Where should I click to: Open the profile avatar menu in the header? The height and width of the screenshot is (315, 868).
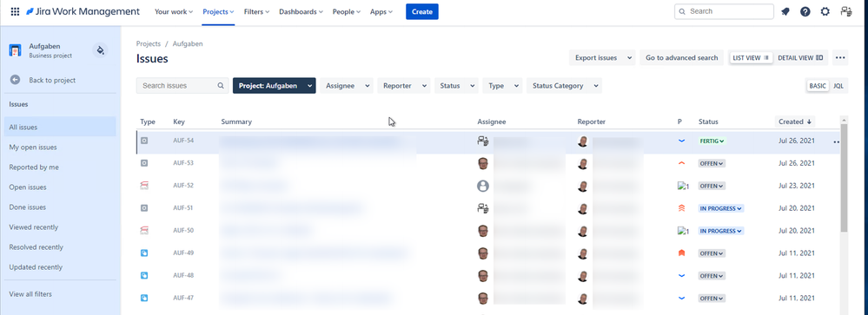pos(846,11)
